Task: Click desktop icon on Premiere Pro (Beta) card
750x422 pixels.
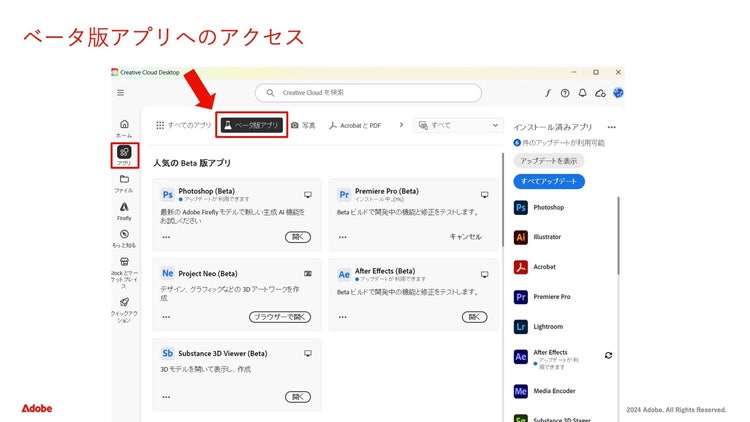Action: click(x=485, y=195)
